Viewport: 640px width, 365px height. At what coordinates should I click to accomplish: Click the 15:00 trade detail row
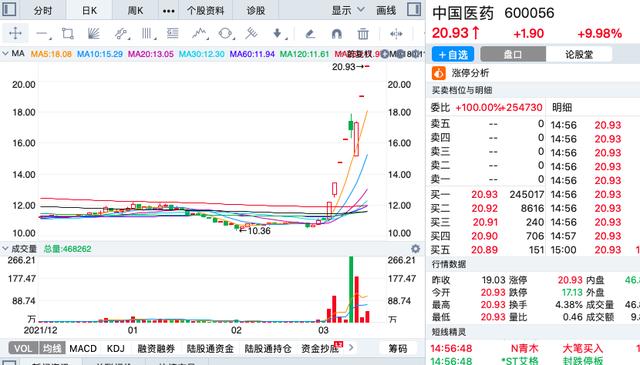(x=594, y=250)
